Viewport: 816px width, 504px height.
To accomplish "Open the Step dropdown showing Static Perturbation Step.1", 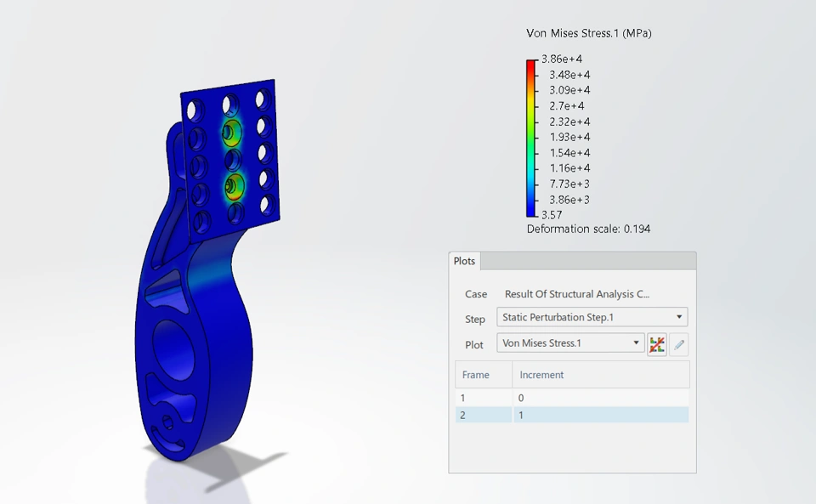I will click(x=592, y=317).
